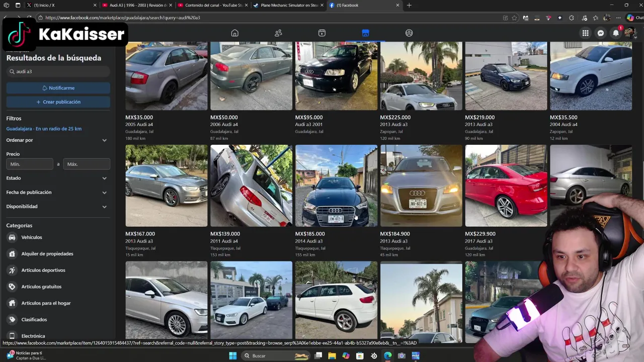Expand the Estado filter

(x=57, y=178)
